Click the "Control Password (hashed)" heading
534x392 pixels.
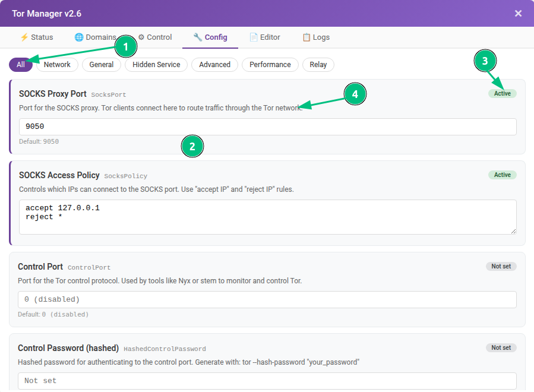[x=68, y=348]
